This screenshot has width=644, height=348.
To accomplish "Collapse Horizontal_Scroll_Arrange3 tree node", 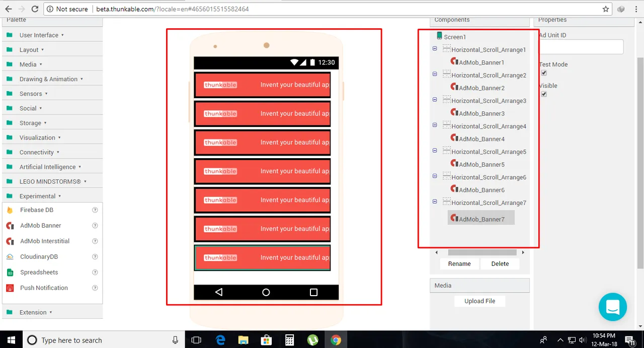I will pyautogui.click(x=435, y=99).
